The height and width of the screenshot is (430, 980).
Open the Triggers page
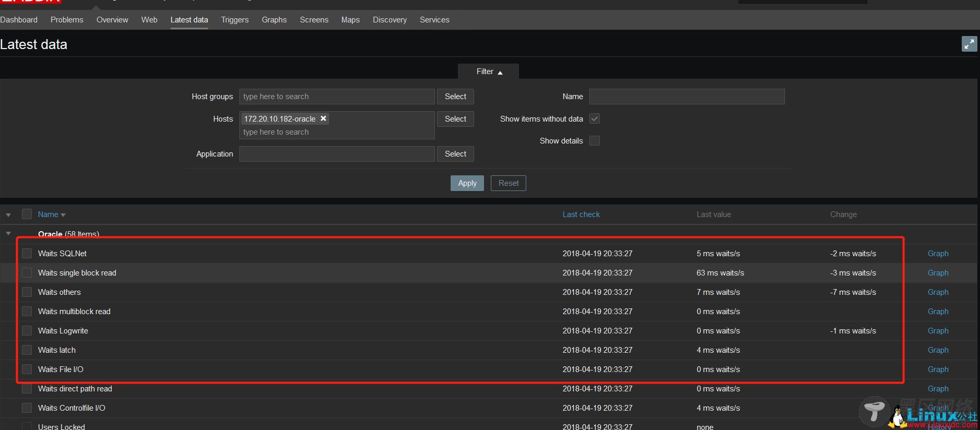click(x=235, y=20)
